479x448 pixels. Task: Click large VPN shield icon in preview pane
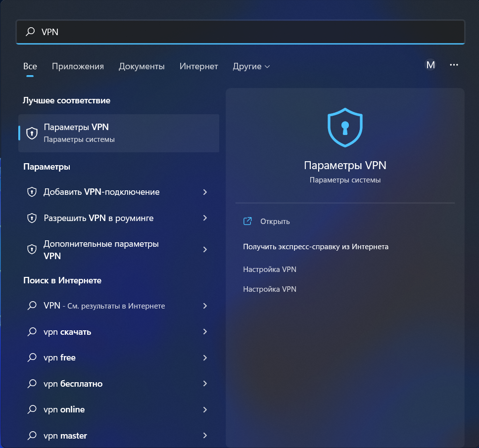click(x=345, y=128)
